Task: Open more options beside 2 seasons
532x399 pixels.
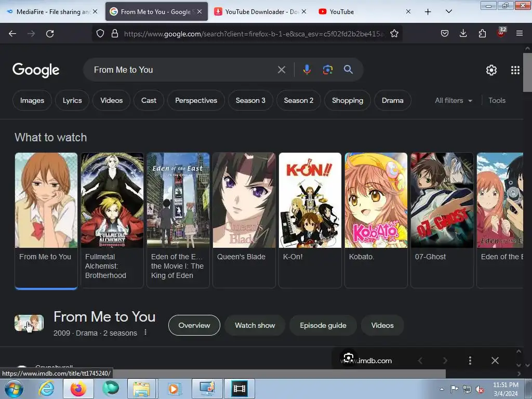Action: (145, 332)
